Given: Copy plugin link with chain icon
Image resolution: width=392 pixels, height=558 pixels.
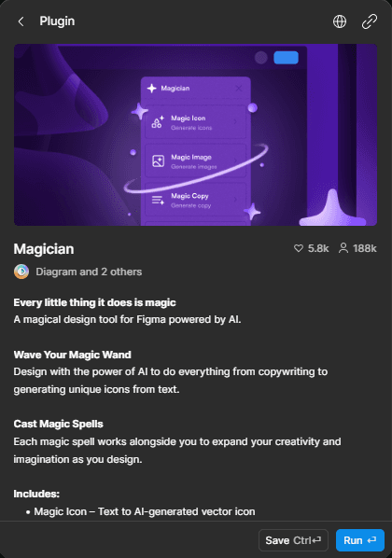Looking at the screenshot, I should pos(370,21).
